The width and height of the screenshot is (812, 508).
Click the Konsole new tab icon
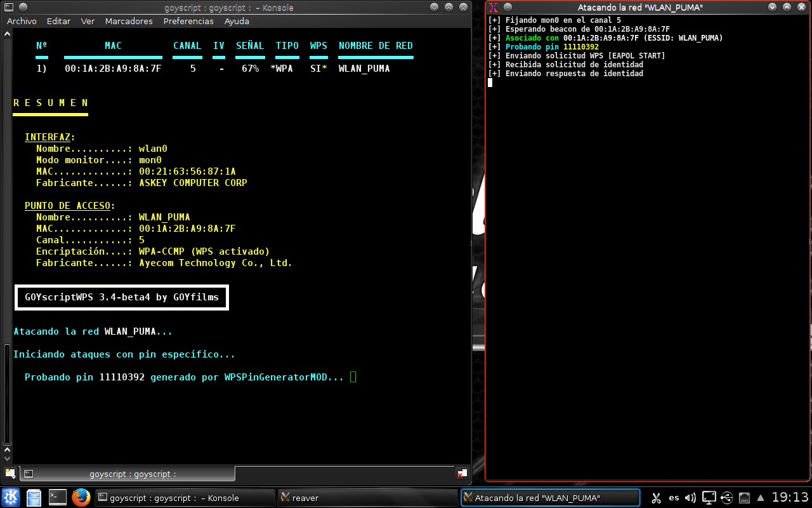[x=10, y=473]
